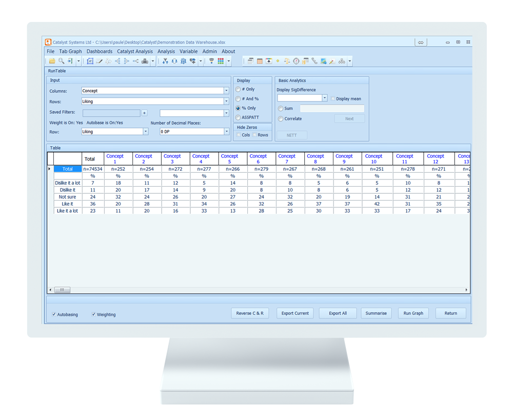Click the blue network cluster icon

point(184,61)
